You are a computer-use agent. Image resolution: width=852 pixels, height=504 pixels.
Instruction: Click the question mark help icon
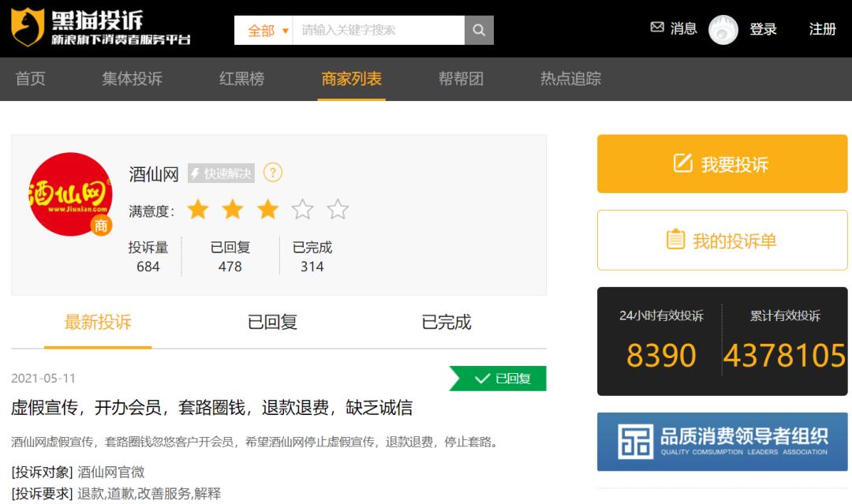coord(272,172)
